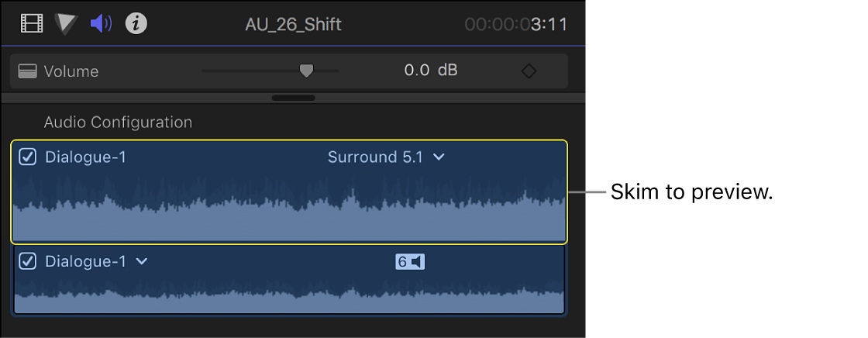Enable or disable the top Dialogue-1 component
The width and height of the screenshot is (868, 338).
[x=28, y=157]
